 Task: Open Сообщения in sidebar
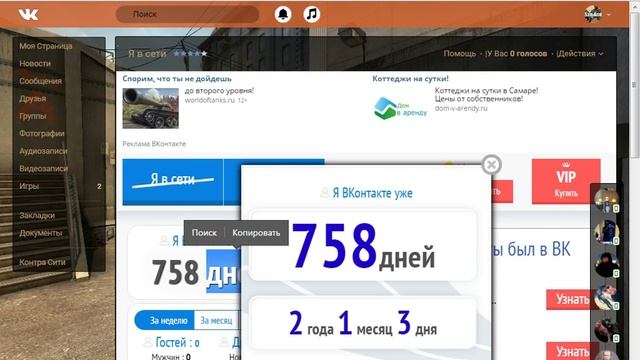[40, 81]
